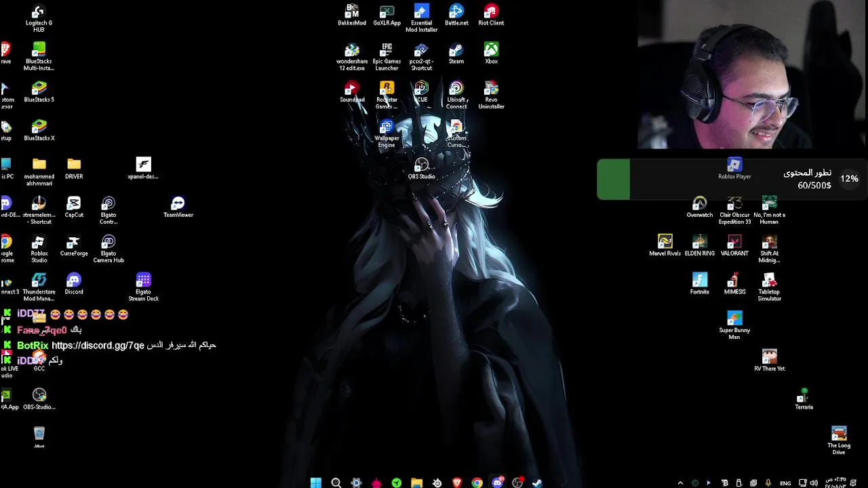Select the BlueStacks 5 desktop icon
This screenshot has height=488, width=868.
pyautogui.click(x=39, y=92)
